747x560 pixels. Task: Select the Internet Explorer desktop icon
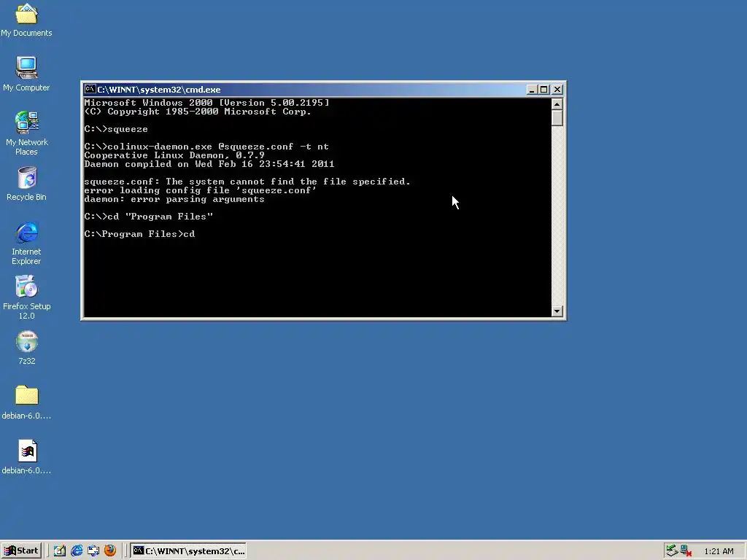click(26, 243)
